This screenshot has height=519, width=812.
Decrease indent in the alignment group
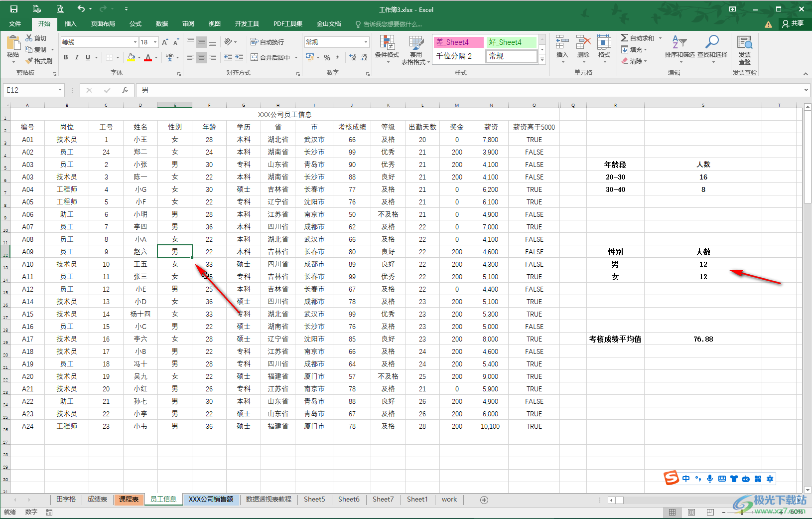pyautogui.click(x=228, y=57)
